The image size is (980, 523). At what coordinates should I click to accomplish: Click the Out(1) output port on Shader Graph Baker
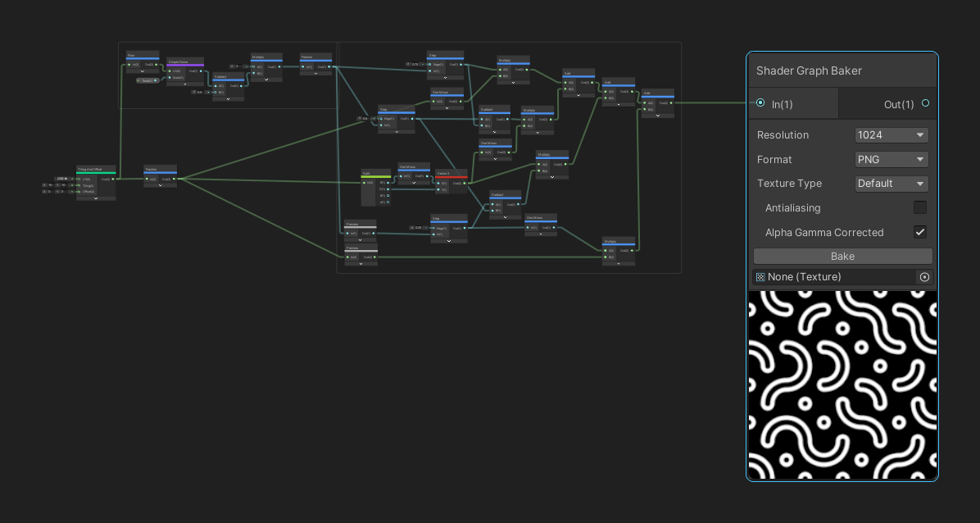pos(925,103)
